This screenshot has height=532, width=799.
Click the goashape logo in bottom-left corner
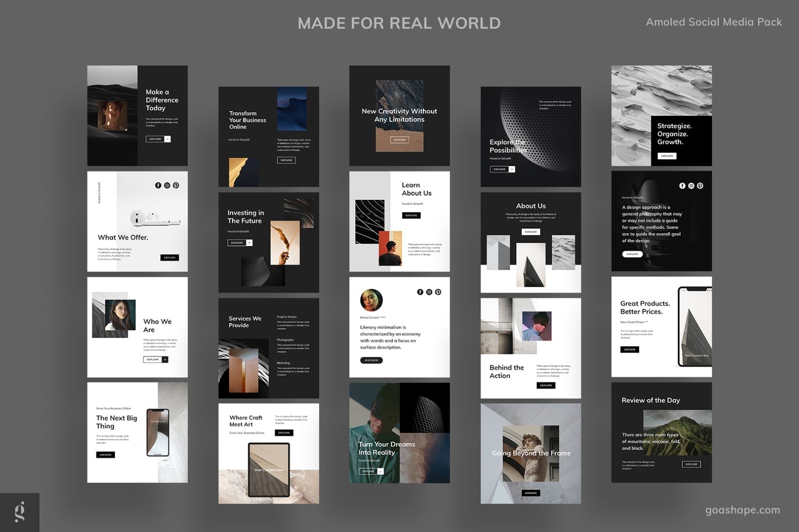(19, 512)
